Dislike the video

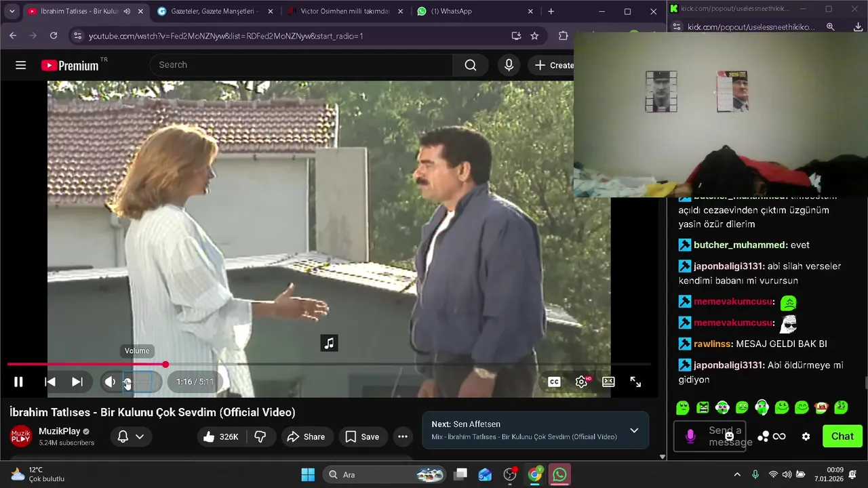(x=260, y=437)
